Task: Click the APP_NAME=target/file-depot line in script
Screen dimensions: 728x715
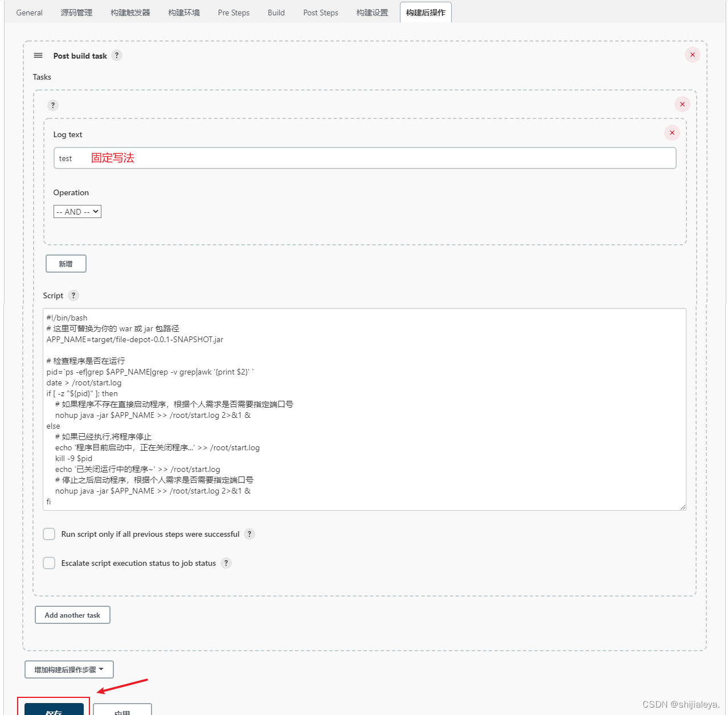Action: (x=135, y=339)
